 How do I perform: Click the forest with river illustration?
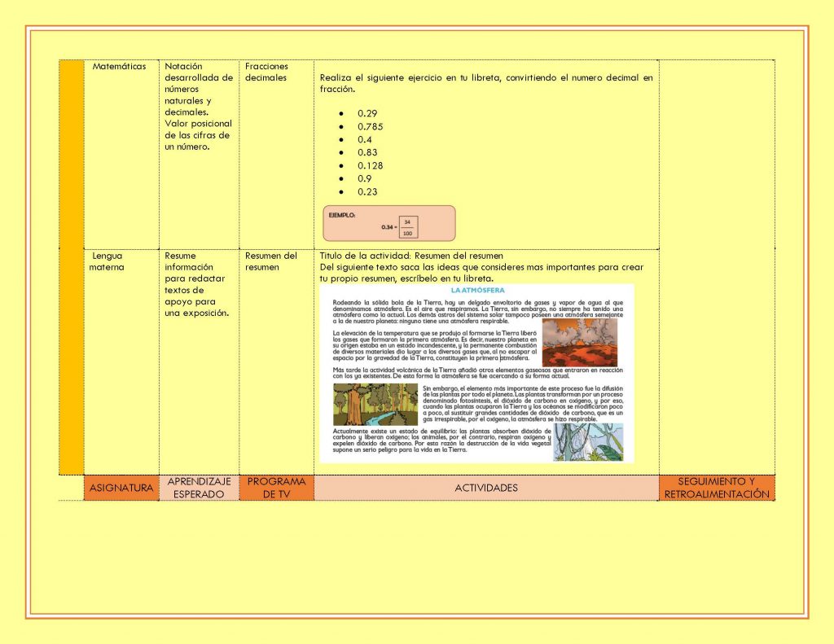click(375, 405)
